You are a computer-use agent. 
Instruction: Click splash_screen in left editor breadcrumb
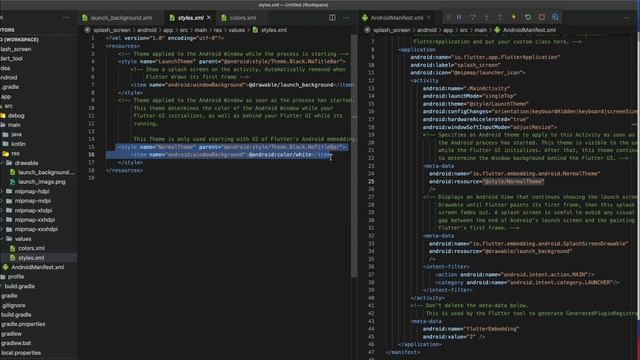[x=111, y=30]
